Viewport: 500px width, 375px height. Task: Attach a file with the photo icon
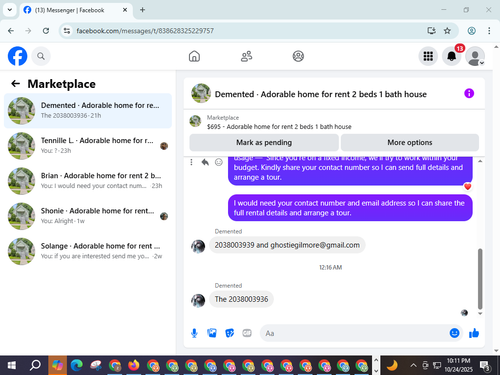[x=212, y=333]
